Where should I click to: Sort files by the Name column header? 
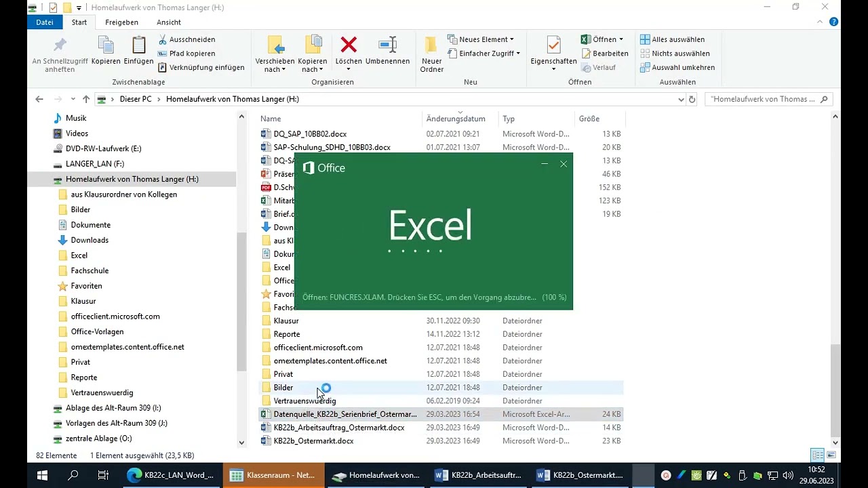point(340,119)
